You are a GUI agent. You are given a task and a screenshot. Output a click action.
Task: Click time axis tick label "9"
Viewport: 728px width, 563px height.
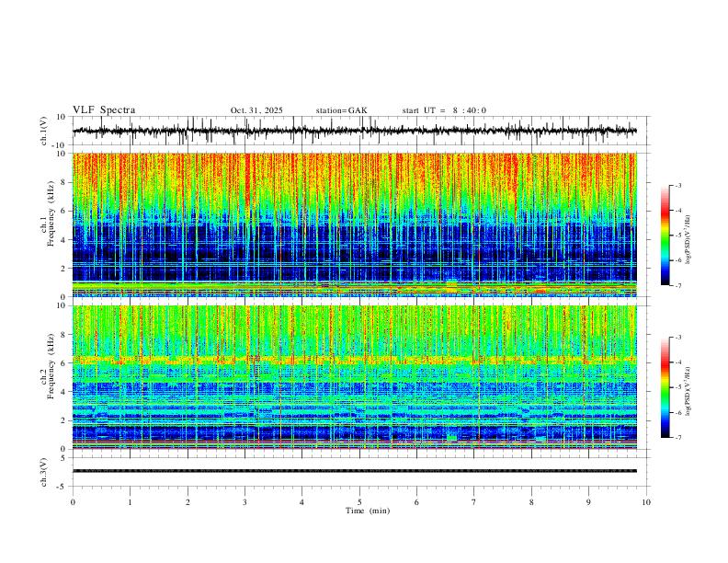point(588,502)
